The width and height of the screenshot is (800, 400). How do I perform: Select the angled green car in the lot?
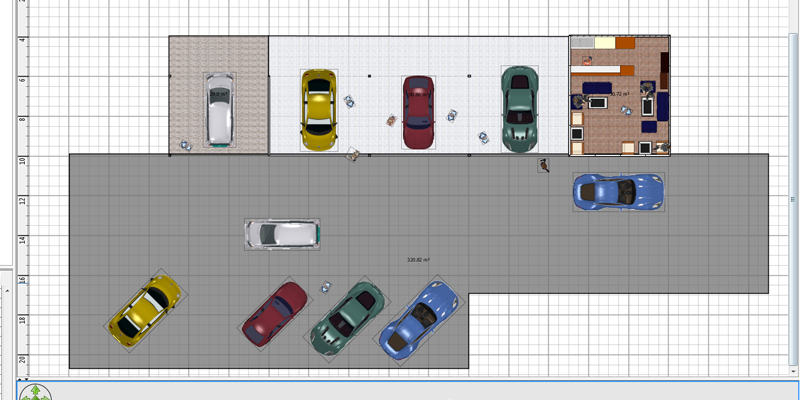[347, 317]
